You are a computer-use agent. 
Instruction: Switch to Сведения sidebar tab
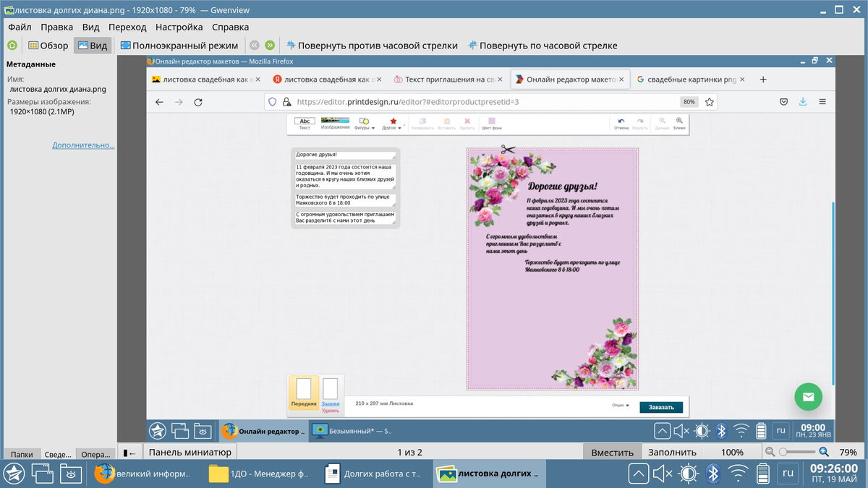pyautogui.click(x=58, y=454)
